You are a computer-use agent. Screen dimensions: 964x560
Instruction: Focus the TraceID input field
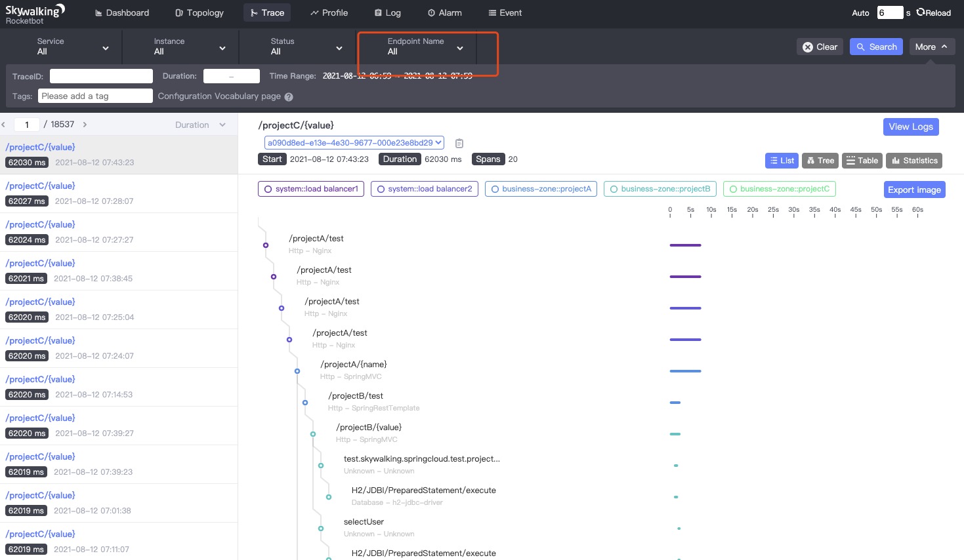click(x=101, y=76)
